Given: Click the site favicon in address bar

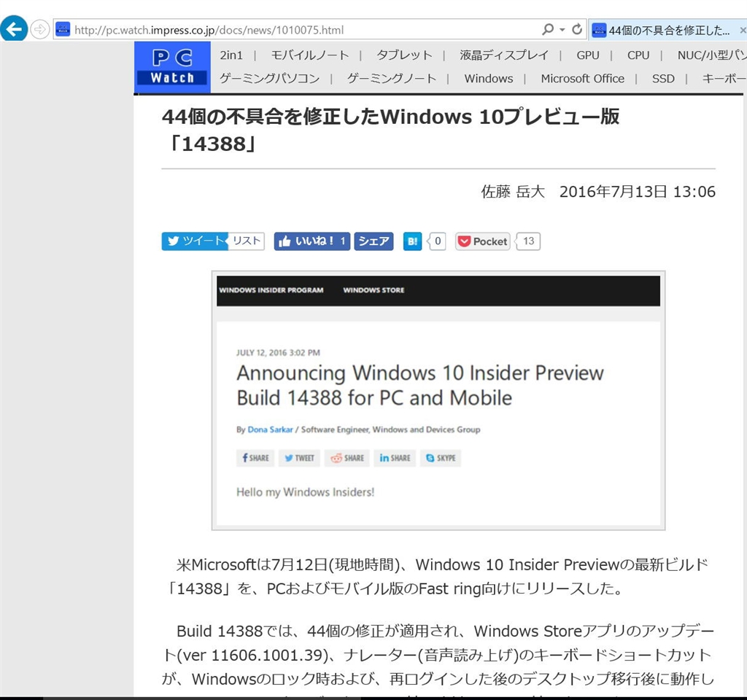Looking at the screenshot, I should (x=63, y=29).
